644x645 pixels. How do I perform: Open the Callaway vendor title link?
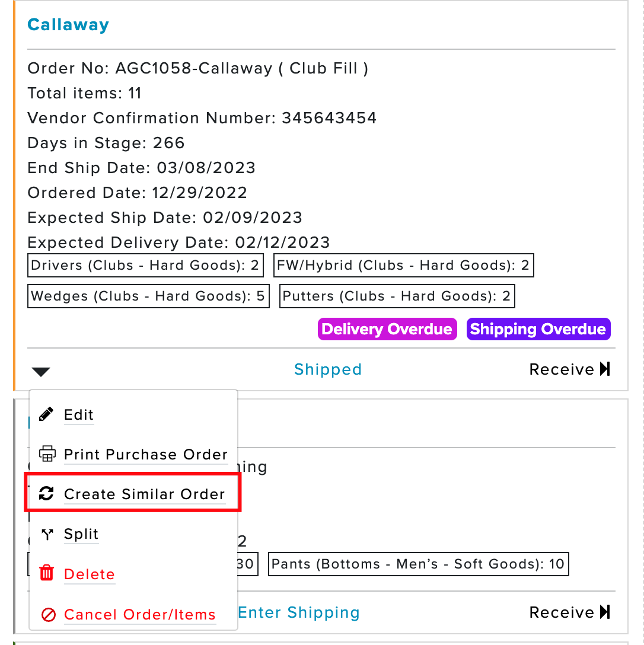68,25
